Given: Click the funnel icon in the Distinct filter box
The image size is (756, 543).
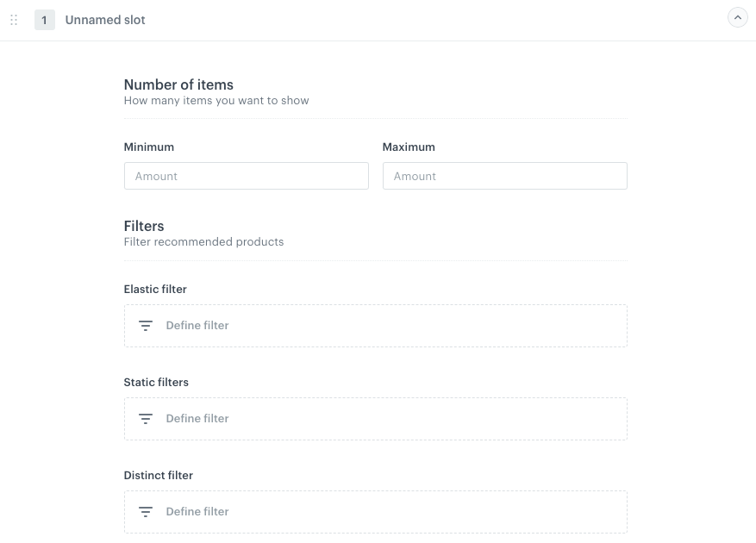Looking at the screenshot, I should coord(146,511).
